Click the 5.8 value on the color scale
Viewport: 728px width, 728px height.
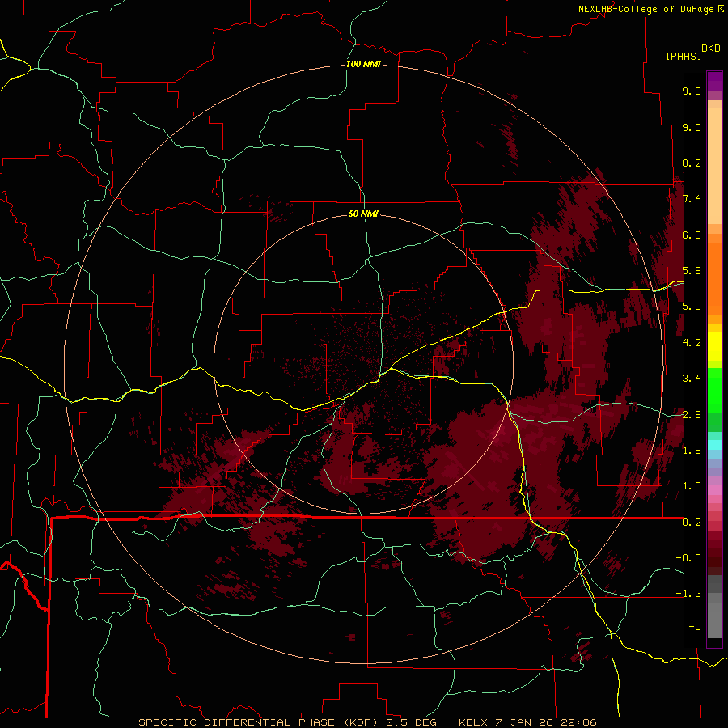point(692,271)
